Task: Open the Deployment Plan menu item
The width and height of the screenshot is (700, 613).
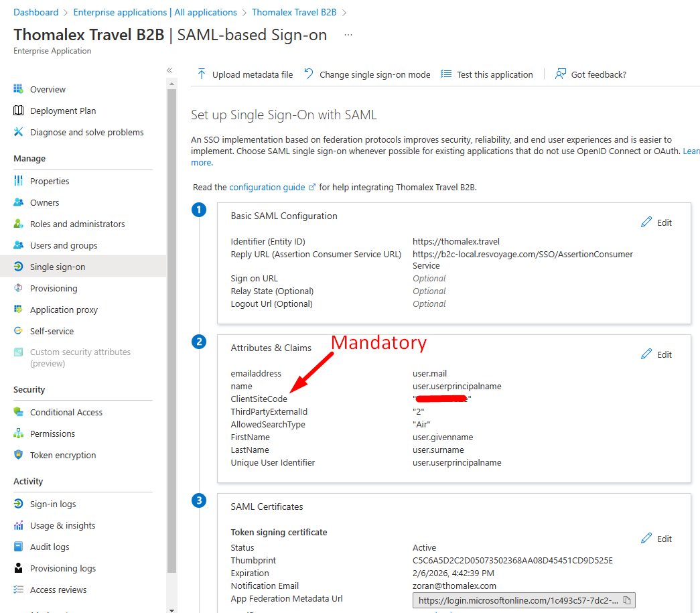Action: click(x=63, y=111)
